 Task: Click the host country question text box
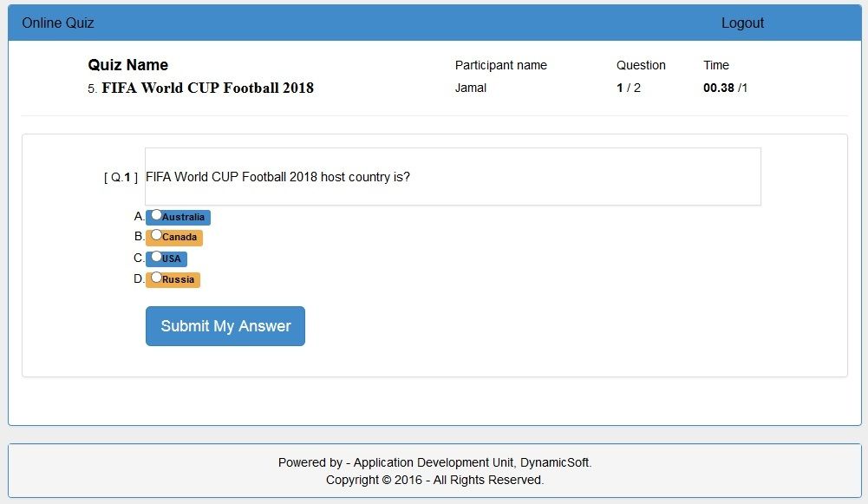[453, 177]
